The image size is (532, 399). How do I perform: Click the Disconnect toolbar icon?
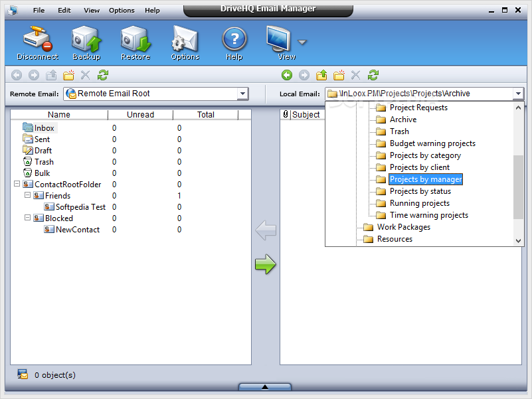coord(37,42)
